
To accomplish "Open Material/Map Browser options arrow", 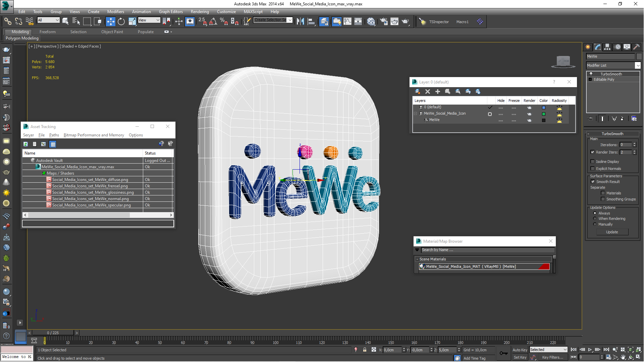I will [417, 250].
